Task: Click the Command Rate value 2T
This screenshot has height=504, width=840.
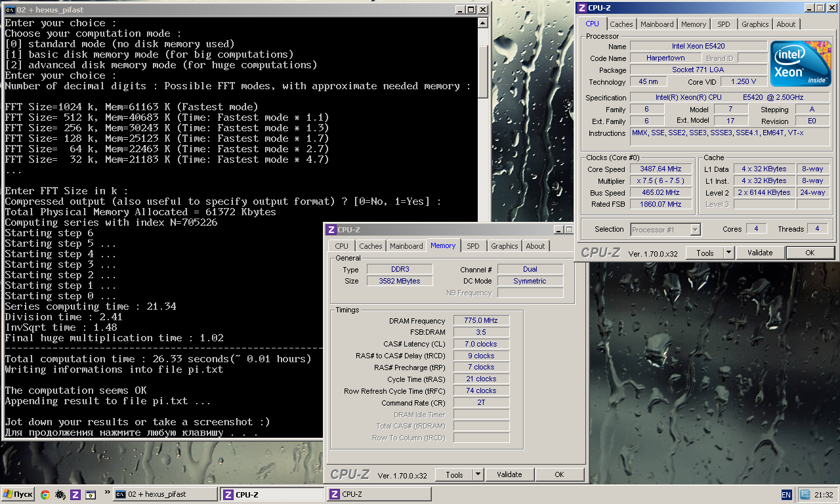Action: point(481,403)
